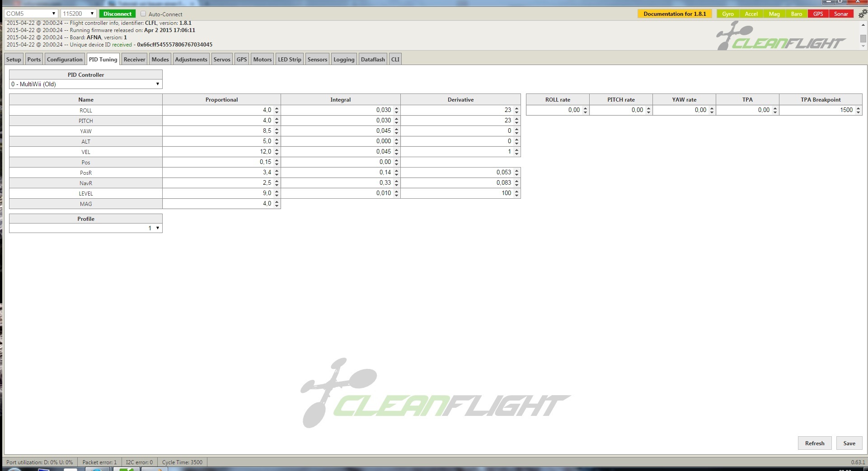Switch to the Configuration tab
Viewport: 868px width, 471px height.
click(x=65, y=59)
